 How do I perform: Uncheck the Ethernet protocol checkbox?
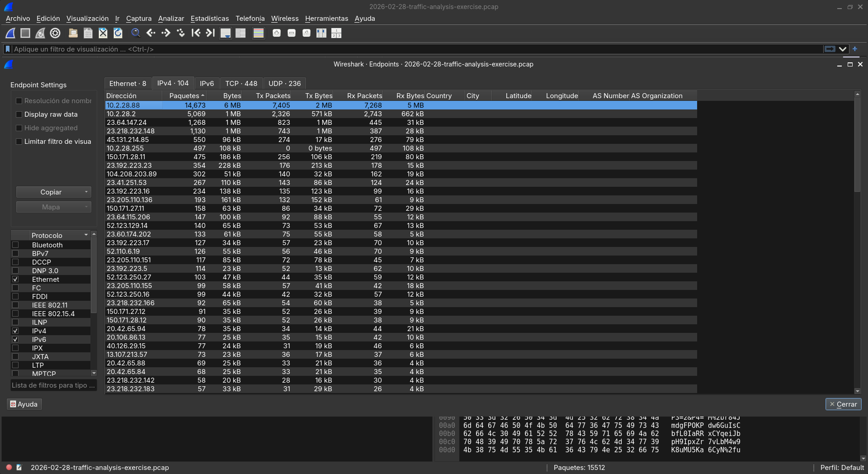click(15, 279)
